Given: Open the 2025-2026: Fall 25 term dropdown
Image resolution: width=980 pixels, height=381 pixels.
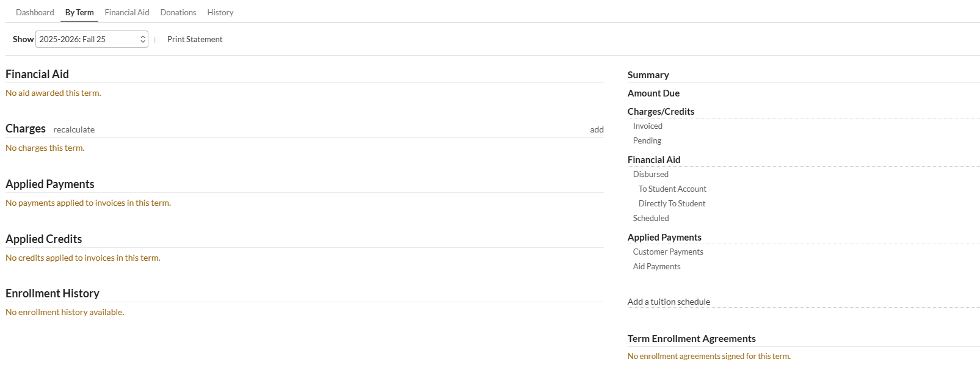Looking at the screenshot, I should click(x=92, y=39).
